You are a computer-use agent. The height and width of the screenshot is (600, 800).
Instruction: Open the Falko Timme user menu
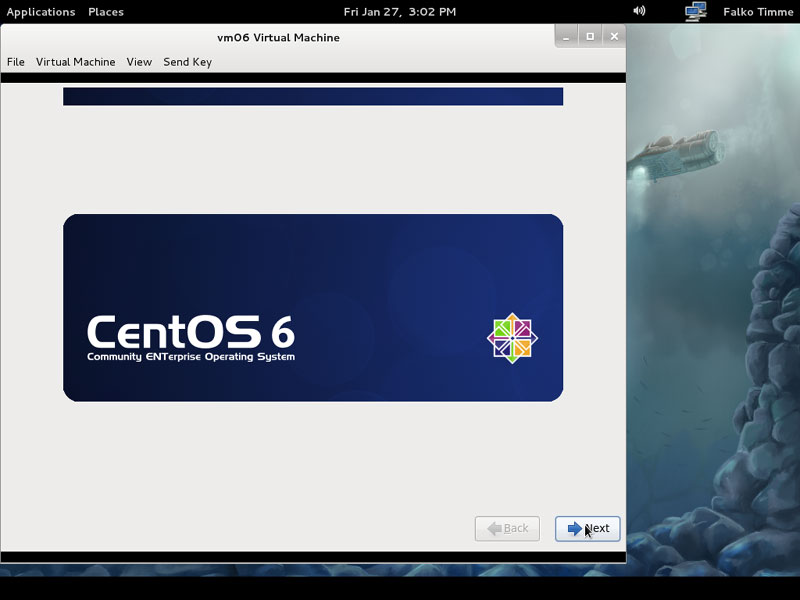click(758, 12)
